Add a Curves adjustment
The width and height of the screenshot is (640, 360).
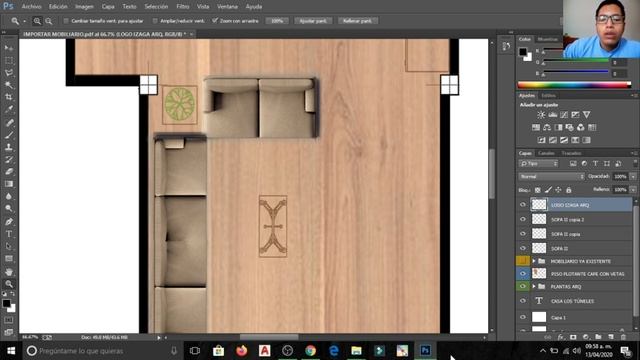pyautogui.click(x=564, y=115)
